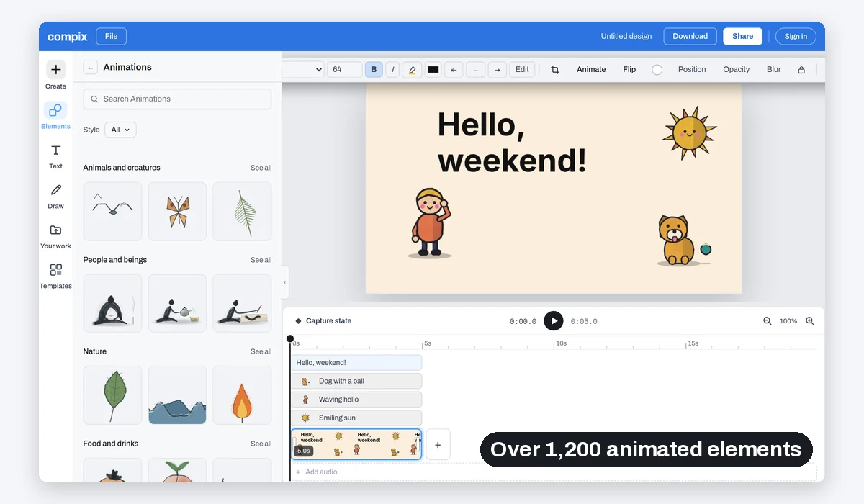Select the sun element on canvas
Viewport: 864px width, 504px height.
tap(689, 133)
